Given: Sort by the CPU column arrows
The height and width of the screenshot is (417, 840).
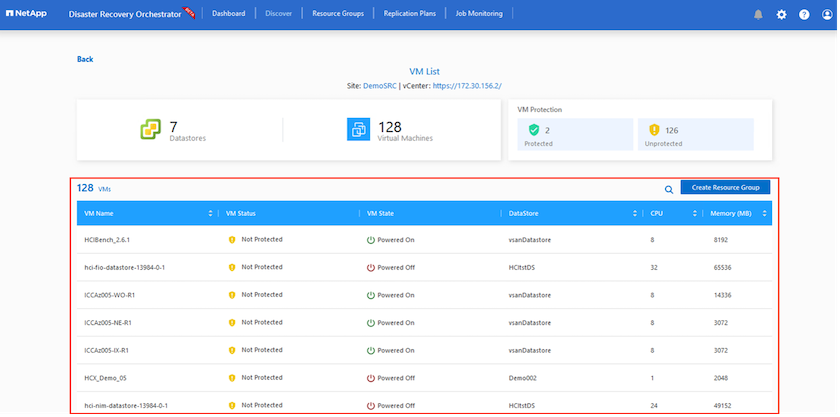Looking at the screenshot, I should [694, 213].
